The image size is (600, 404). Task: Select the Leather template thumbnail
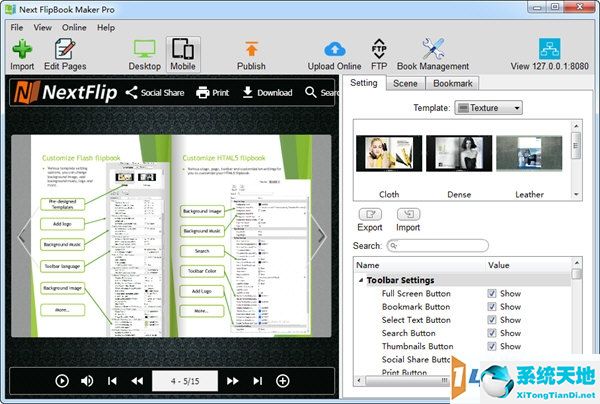529,153
